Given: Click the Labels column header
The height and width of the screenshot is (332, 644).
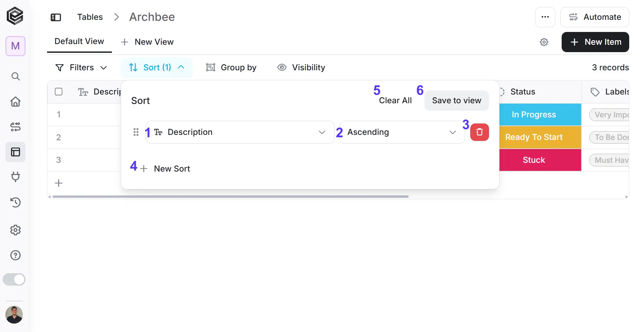Looking at the screenshot, I should [x=606, y=92].
